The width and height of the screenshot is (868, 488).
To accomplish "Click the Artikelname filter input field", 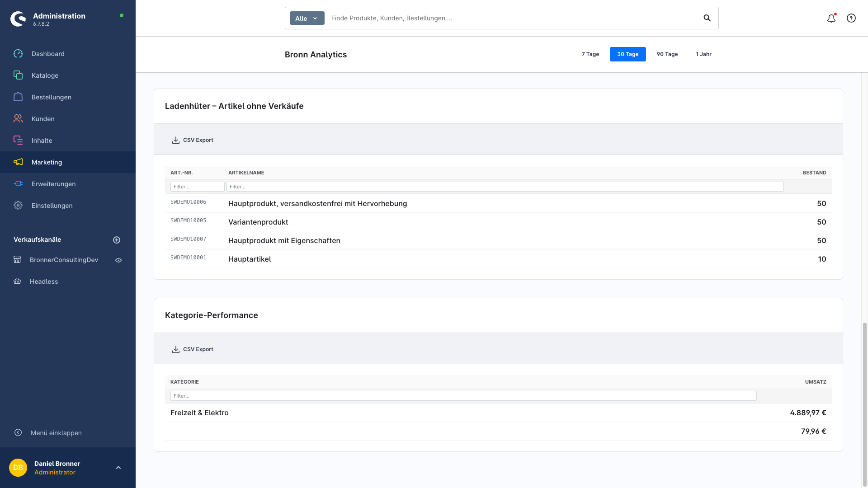I will tap(505, 187).
